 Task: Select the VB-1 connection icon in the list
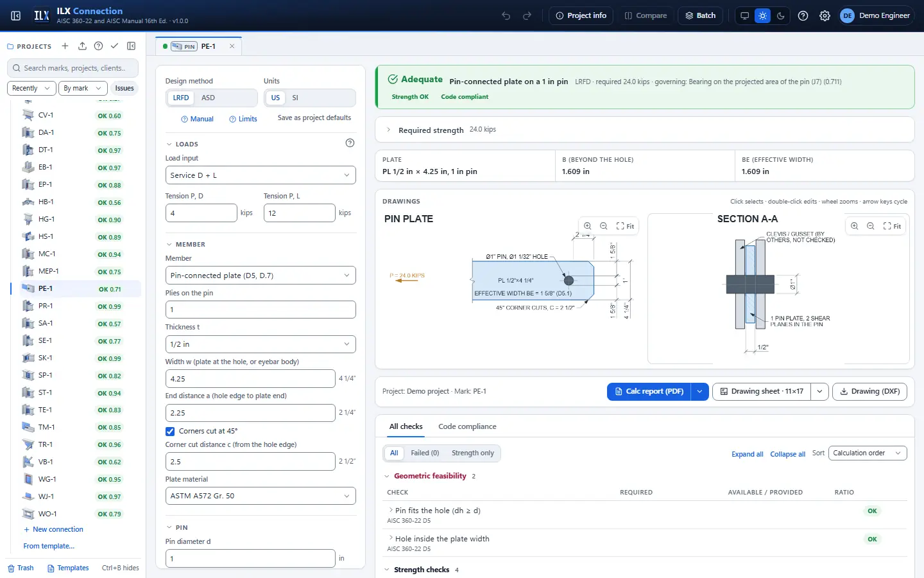click(x=28, y=462)
